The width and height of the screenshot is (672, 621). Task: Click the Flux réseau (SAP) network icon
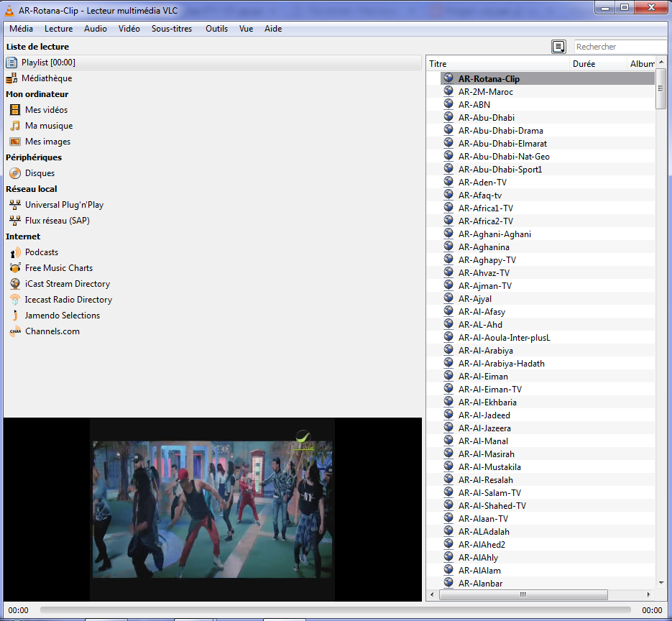15,221
